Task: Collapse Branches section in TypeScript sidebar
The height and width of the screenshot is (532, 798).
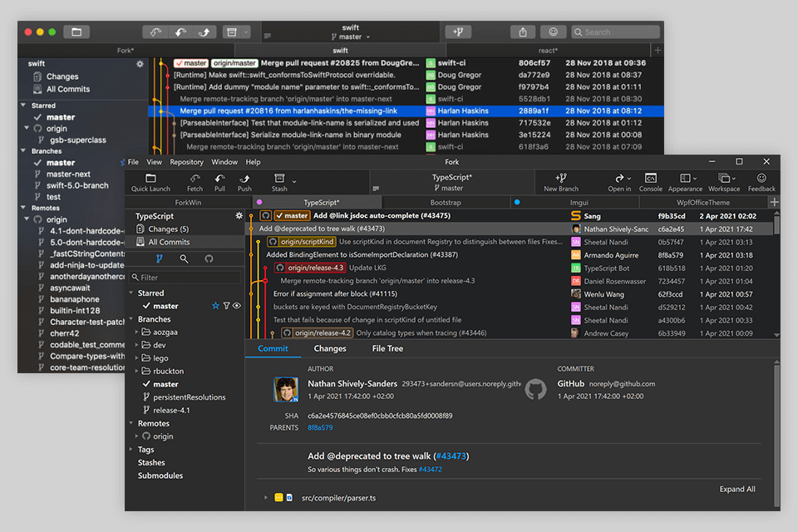Action: click(131, 318)
